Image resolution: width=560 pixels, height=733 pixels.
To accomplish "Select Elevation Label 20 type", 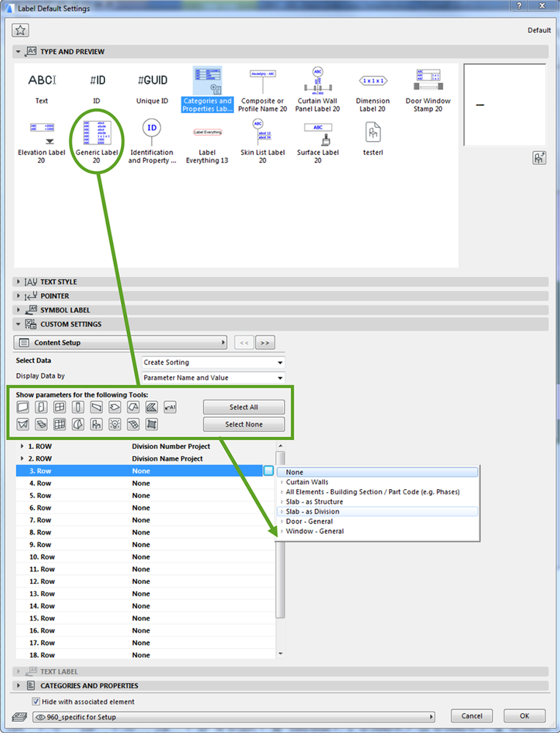I will click(x=42, y=142).
